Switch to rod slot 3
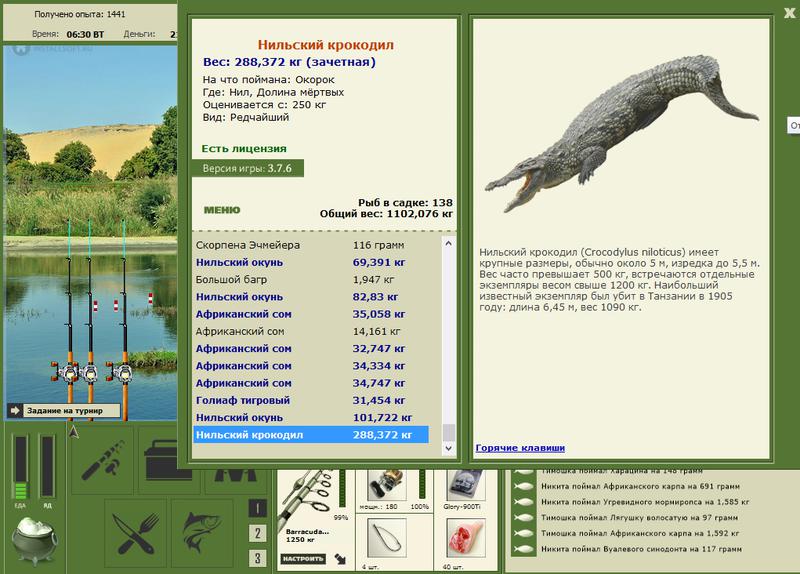Image resolution: width=800 pixels, height=574 pixels. click(x=257, y=558)
